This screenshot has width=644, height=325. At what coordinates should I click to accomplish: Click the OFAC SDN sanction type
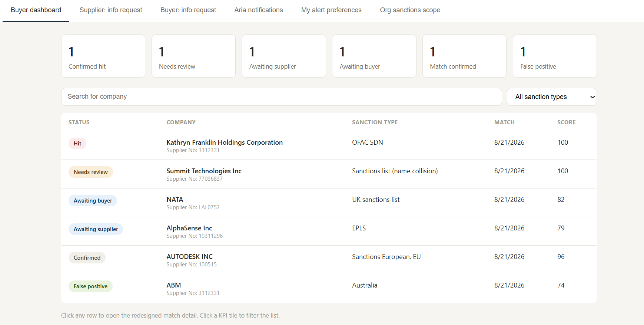[x=368, y=142]
